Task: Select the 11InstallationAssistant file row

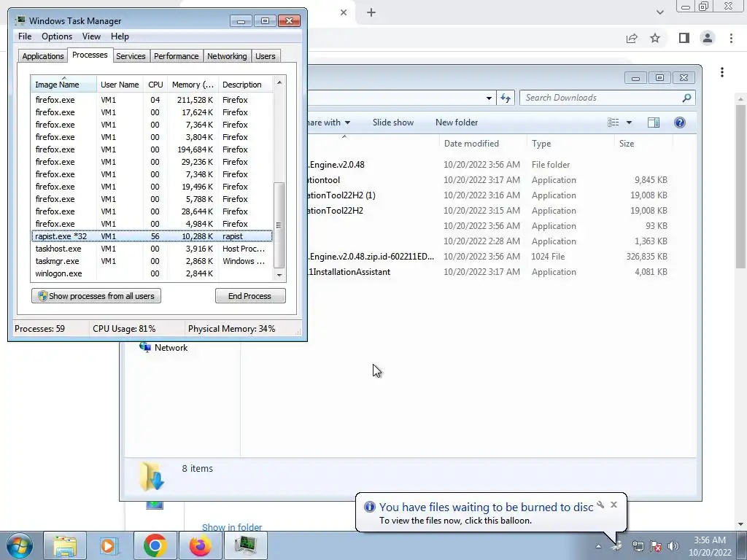Action: (x=489, y=272)
